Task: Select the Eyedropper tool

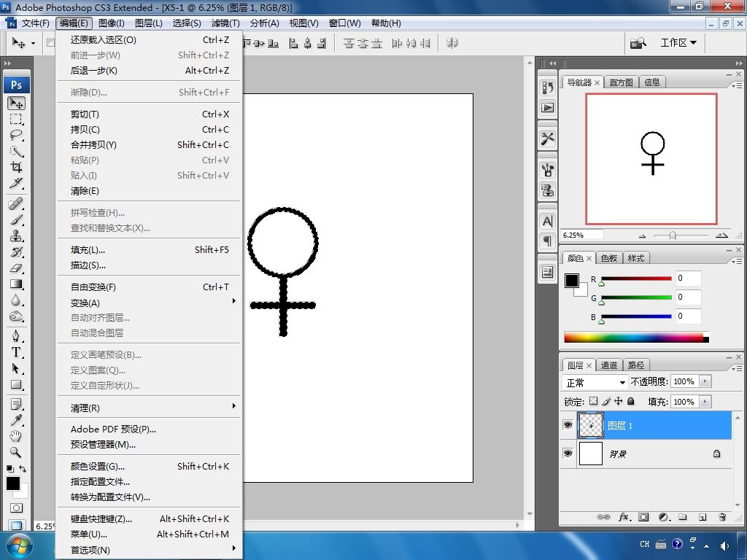Action: (x=16, y=420)
